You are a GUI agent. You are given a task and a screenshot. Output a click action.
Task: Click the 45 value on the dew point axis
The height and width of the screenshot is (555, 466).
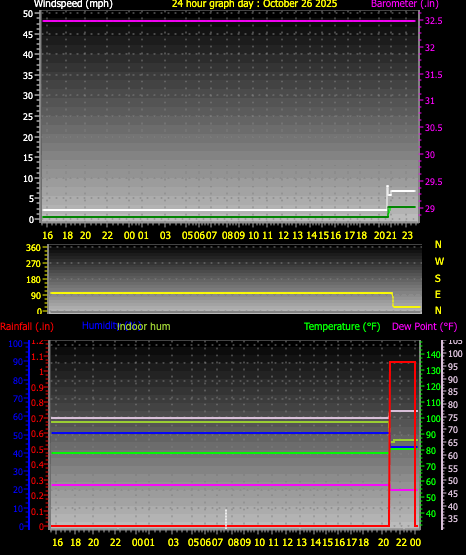point(453,494)
